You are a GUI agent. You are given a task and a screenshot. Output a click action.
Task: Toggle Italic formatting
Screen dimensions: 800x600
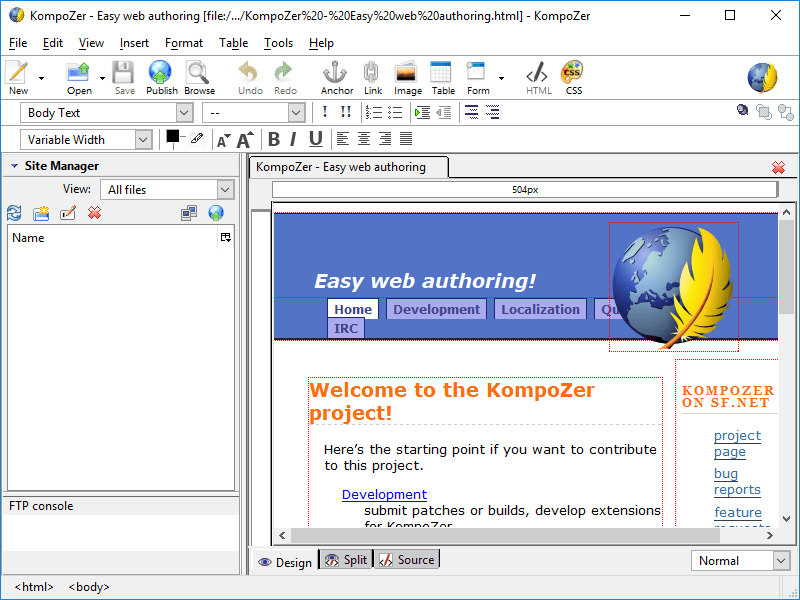click(x=293, y=139)
